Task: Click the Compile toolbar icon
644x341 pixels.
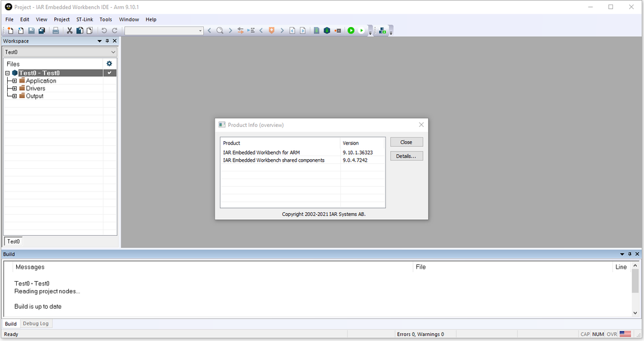Action: coord(317,30)
